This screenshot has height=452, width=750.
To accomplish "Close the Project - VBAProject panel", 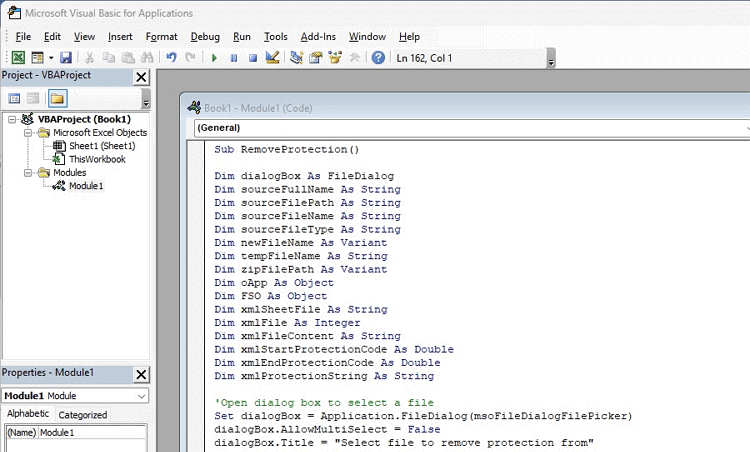I will click(x=141, y=77).
